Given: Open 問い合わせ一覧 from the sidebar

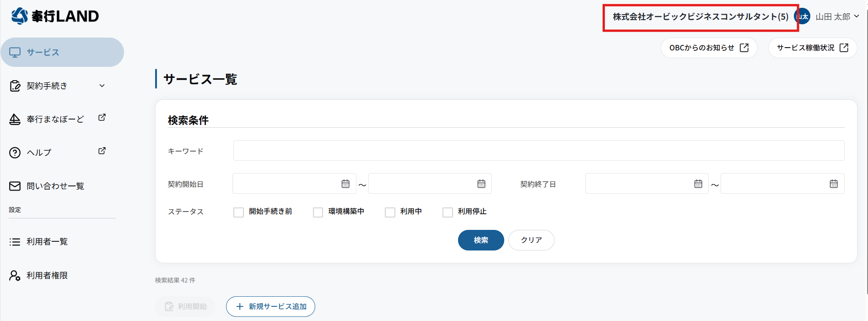Looking at the screenshot, I should 55,186.
